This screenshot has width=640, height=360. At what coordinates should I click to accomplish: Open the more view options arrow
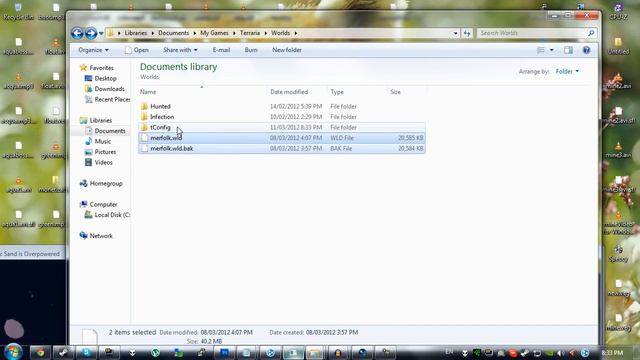(552, 50)
